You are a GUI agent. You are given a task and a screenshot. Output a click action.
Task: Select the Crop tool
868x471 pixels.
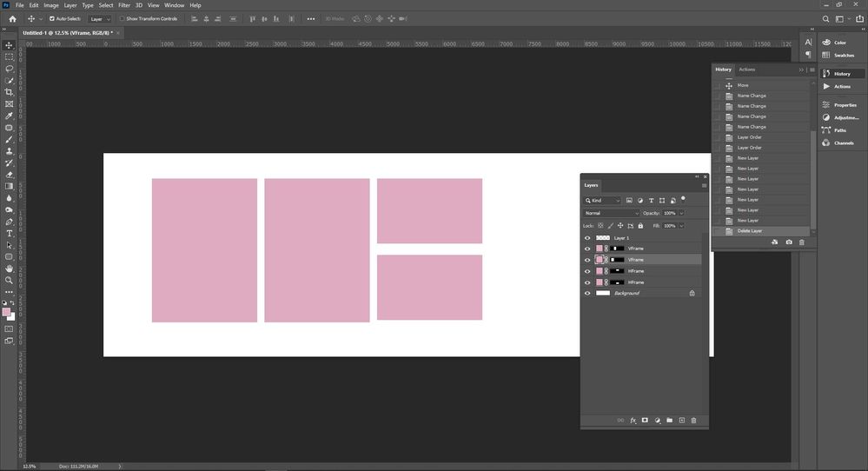coord(9,92)
